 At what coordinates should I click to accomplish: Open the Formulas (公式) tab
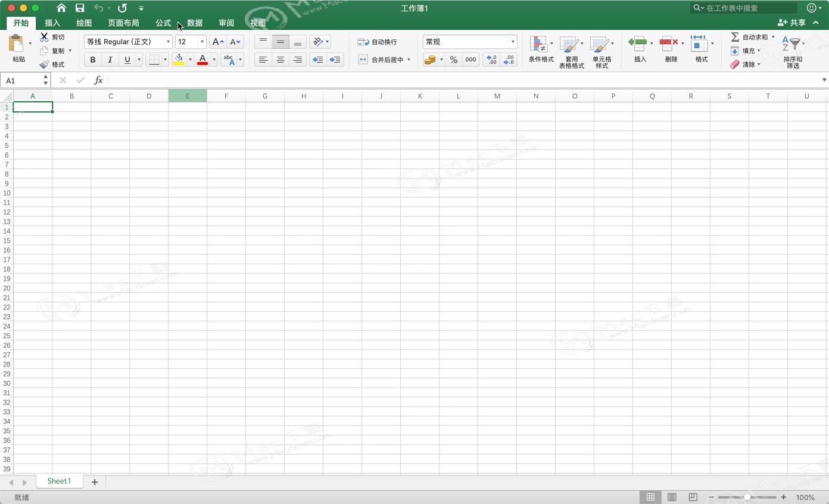click(x=163, y=23)
